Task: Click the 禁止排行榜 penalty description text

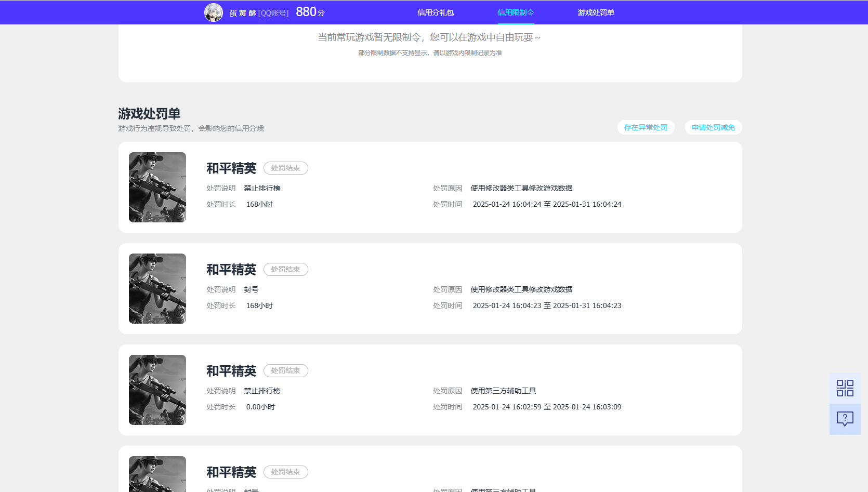Action: 263,188
